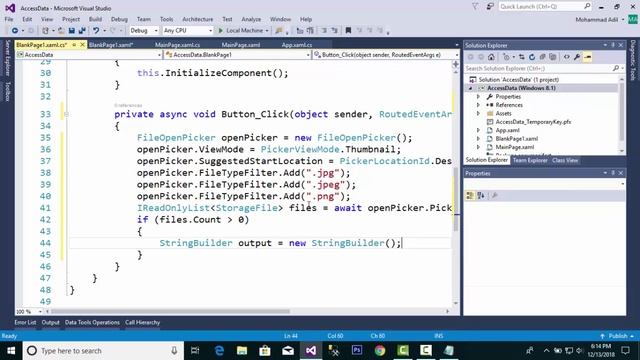The width and height of the screenshot is (640, 360).
Task: Click the Windows Start button
Action: tap(11, 351)
